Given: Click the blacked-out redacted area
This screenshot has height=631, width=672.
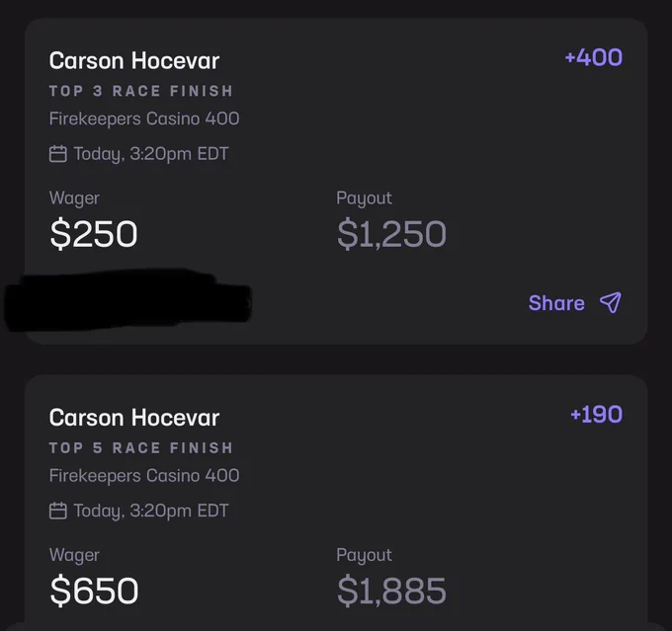Looking at the screenshot, I should (x=127, y=300).
